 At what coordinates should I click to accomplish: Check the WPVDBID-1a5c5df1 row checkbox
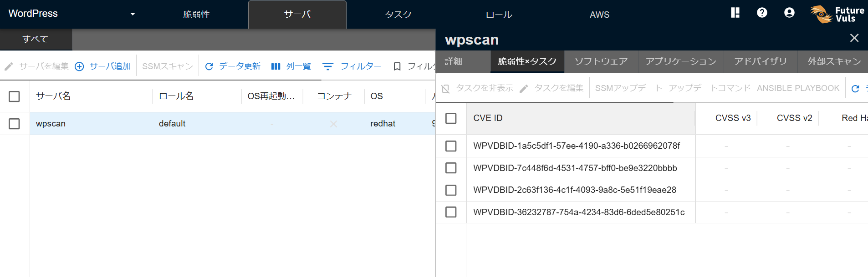(x=451, y=146)
